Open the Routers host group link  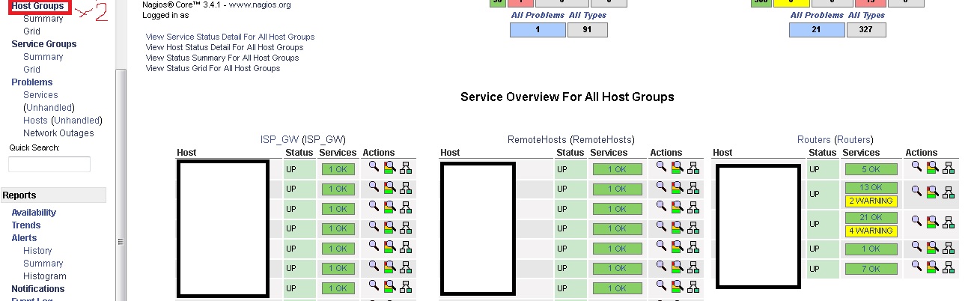coord(814,140)
